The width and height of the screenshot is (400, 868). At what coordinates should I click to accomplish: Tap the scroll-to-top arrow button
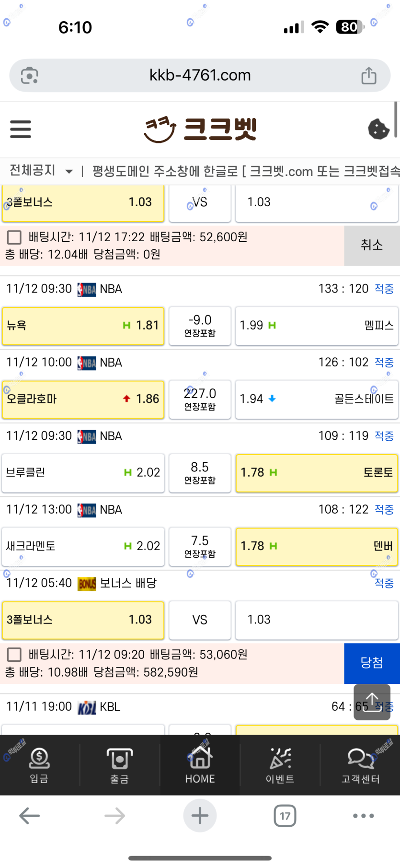coord(372,702)
